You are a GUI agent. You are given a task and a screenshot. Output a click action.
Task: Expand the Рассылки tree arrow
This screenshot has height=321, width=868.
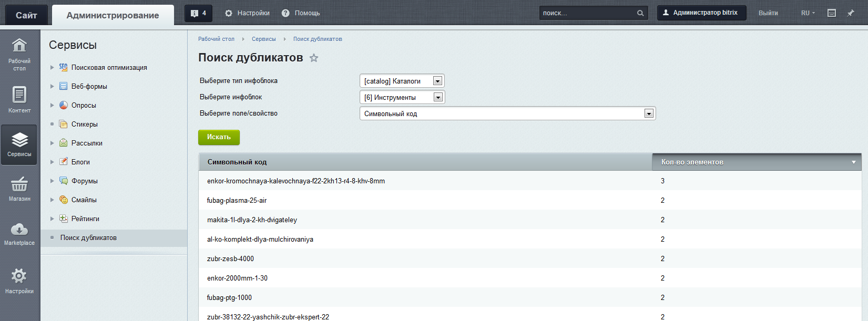click(52, 143)
